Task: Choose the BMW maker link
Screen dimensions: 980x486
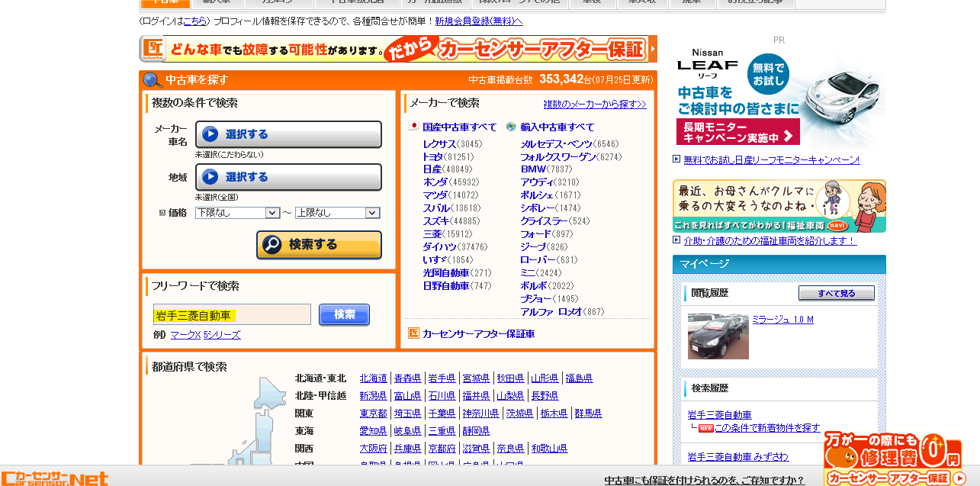Action: 533,169
